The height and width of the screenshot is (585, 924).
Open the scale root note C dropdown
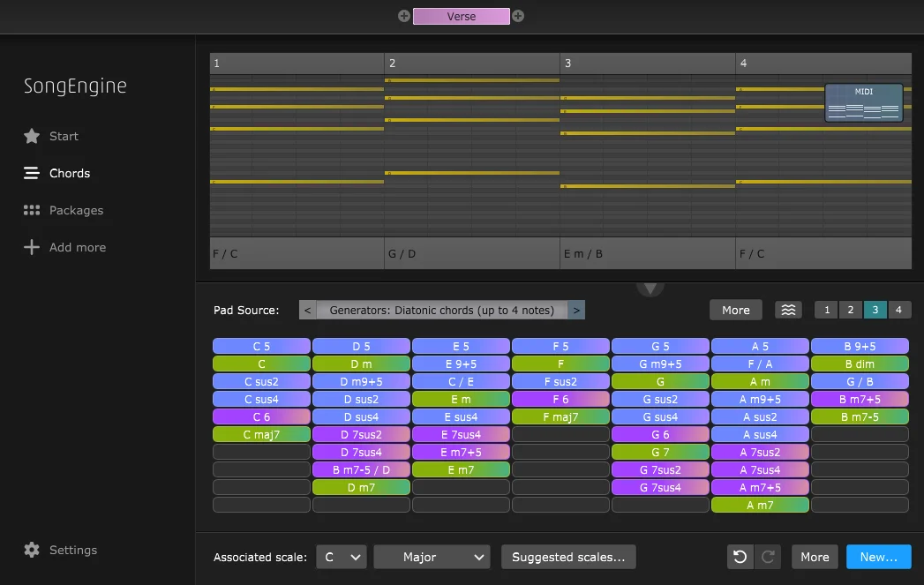pos(342,557)
